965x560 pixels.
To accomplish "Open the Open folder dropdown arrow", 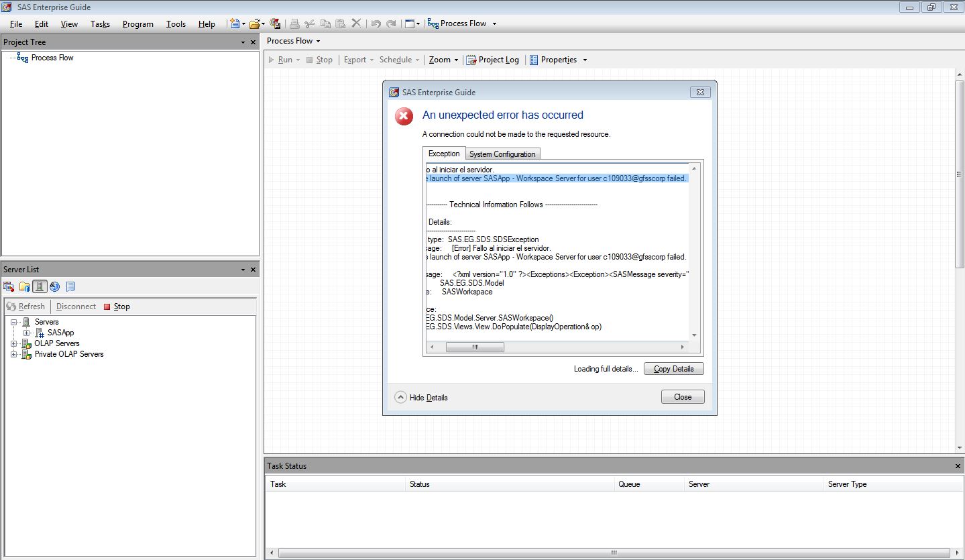I will pyautogui.click(x=264, y=23).
